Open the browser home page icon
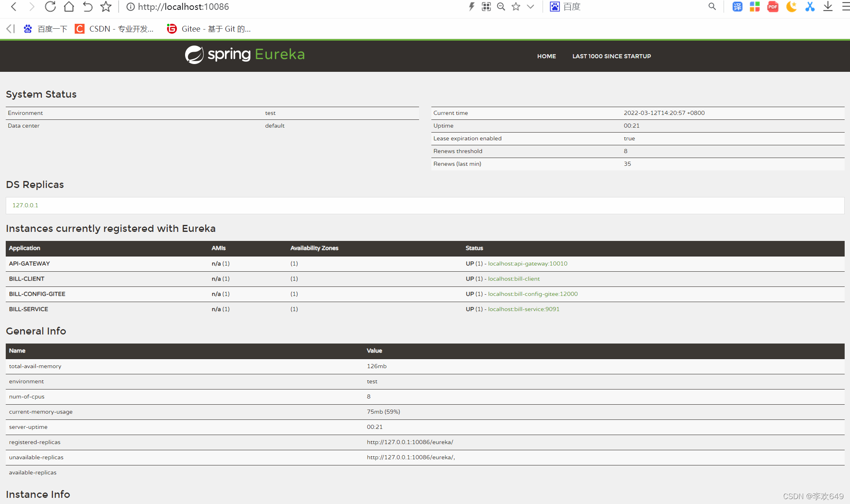This screenshot has height=504, width=850. tap(69, 7)
